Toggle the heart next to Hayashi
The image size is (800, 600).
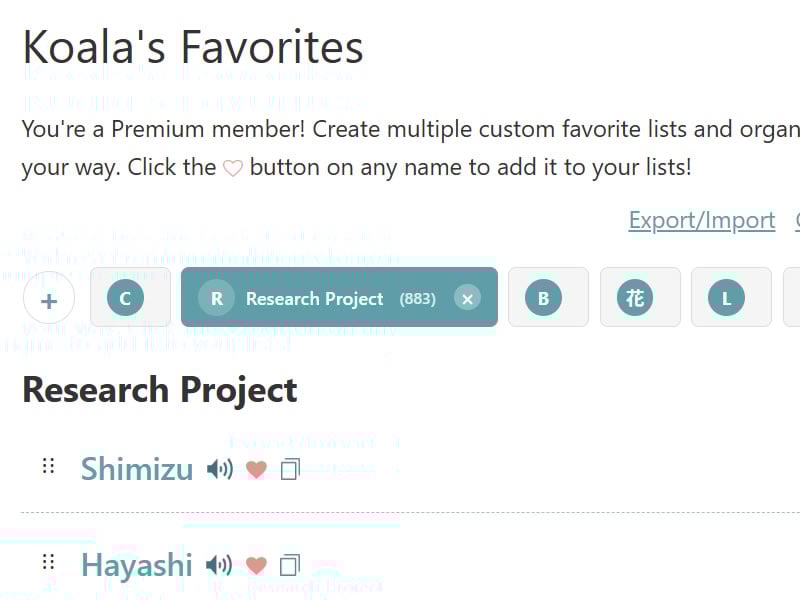coord(256,564)
